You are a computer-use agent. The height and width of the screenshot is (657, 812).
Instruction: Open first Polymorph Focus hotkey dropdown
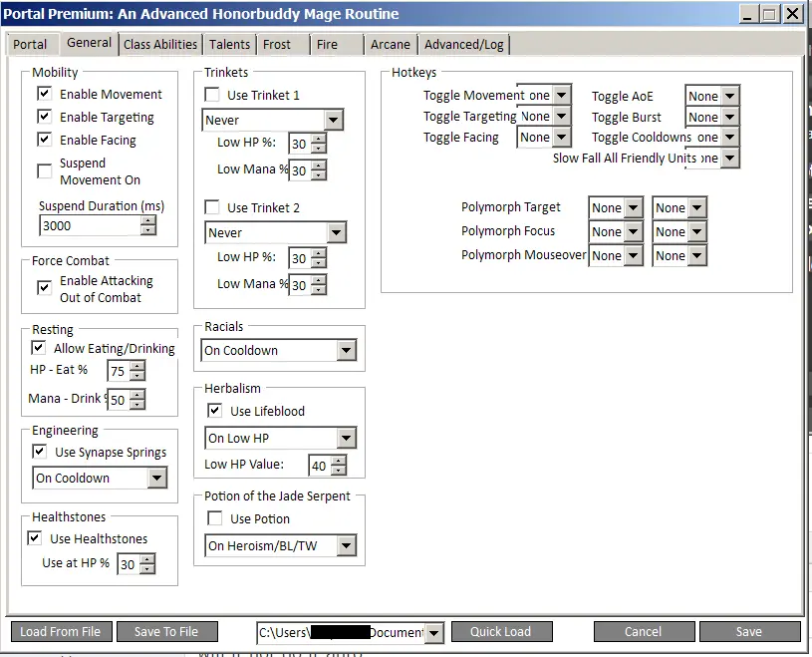coord(616,231)
